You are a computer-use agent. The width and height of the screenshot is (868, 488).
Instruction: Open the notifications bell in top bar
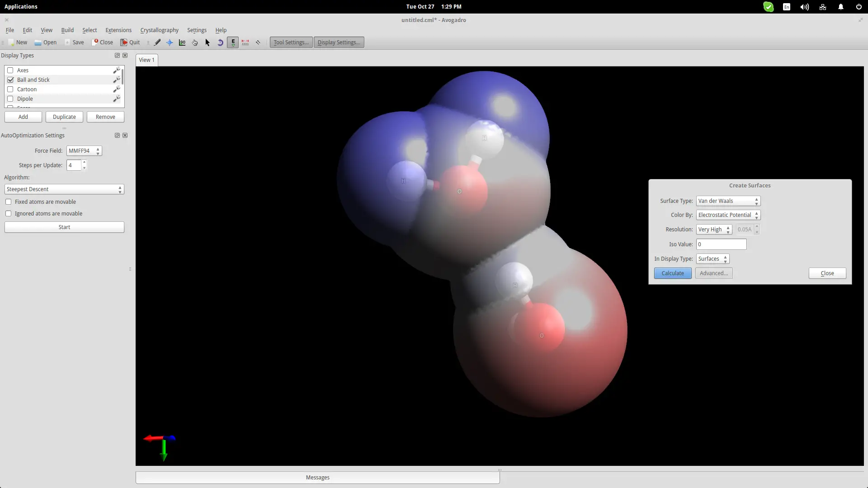(841, 7)
